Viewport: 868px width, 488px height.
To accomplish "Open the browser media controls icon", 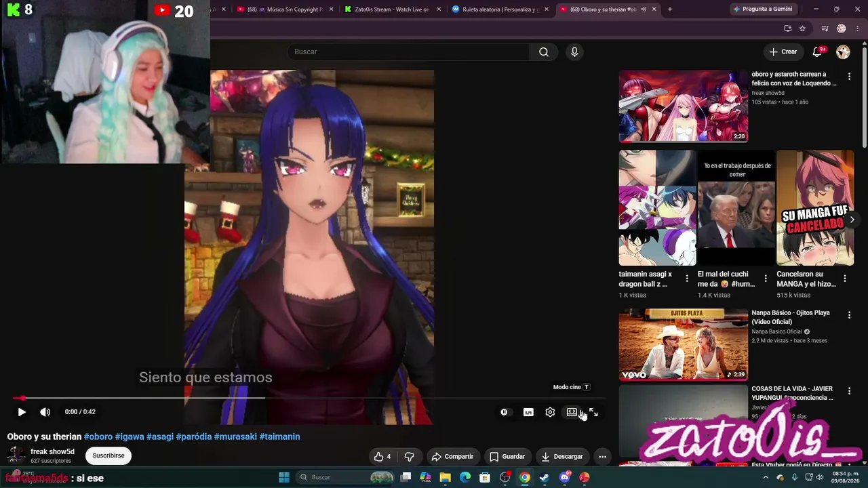I will 825,28.
